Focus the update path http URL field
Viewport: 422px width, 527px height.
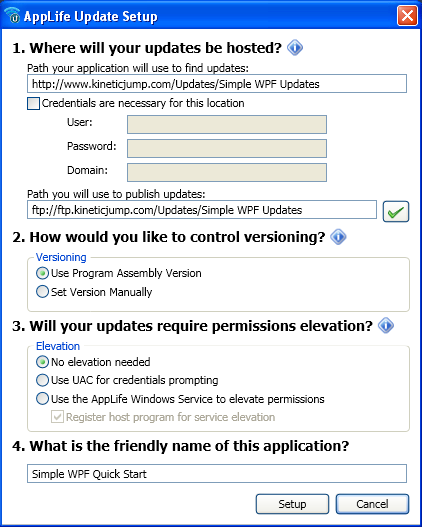[x=217, y=84]
